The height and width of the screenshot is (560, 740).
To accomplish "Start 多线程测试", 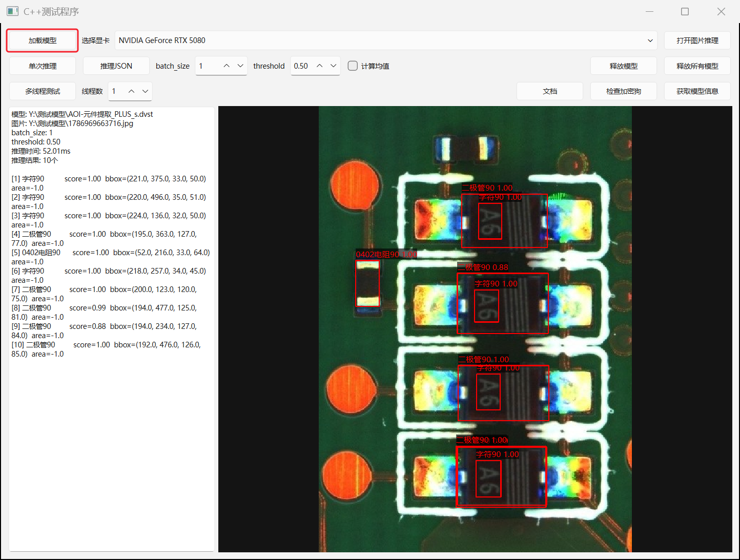I will coord(43,91).
